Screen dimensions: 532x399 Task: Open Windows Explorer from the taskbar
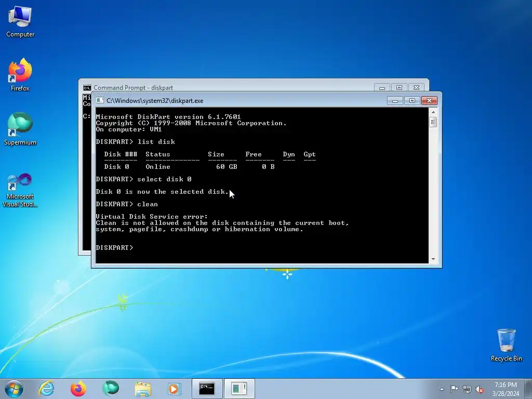coord(143,389)
